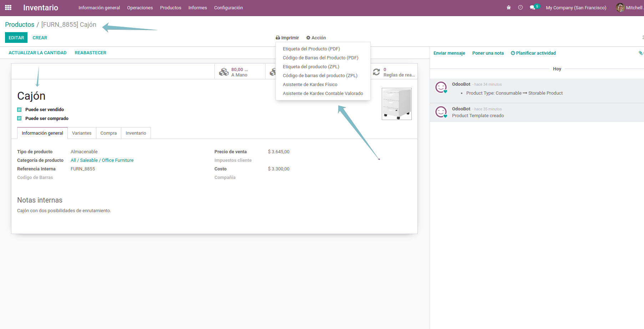
Task: Open the Configuración menu
Action: [x=228, y=8]
